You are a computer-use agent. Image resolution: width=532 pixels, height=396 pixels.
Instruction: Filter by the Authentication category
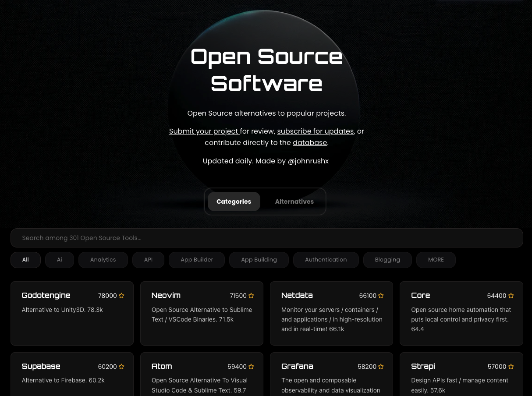[x=326, y=260]
